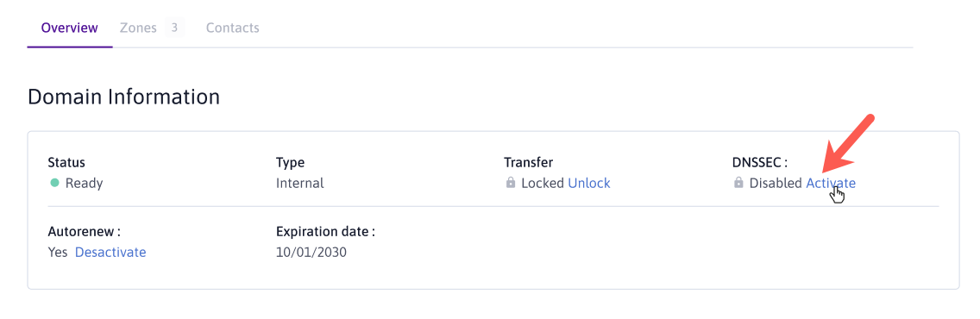
Task: Open the Overview tab
Action: point(69,28)
